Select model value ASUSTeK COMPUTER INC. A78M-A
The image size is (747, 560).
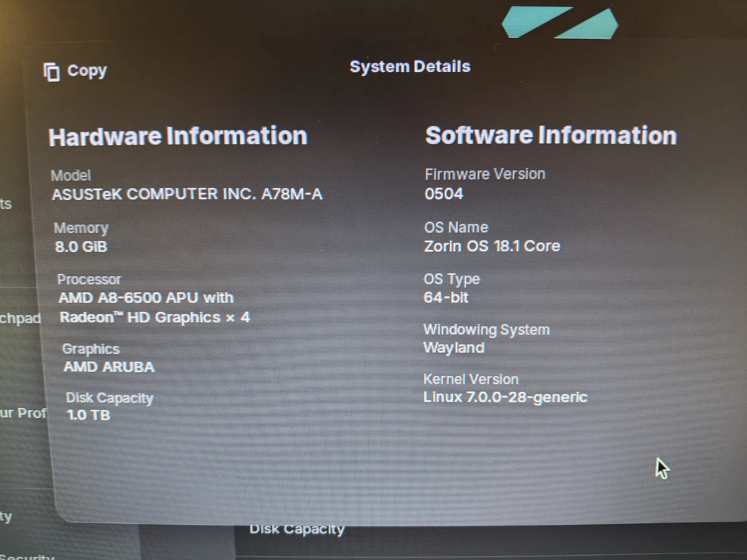pyautogui.click(x=187, y=194)
